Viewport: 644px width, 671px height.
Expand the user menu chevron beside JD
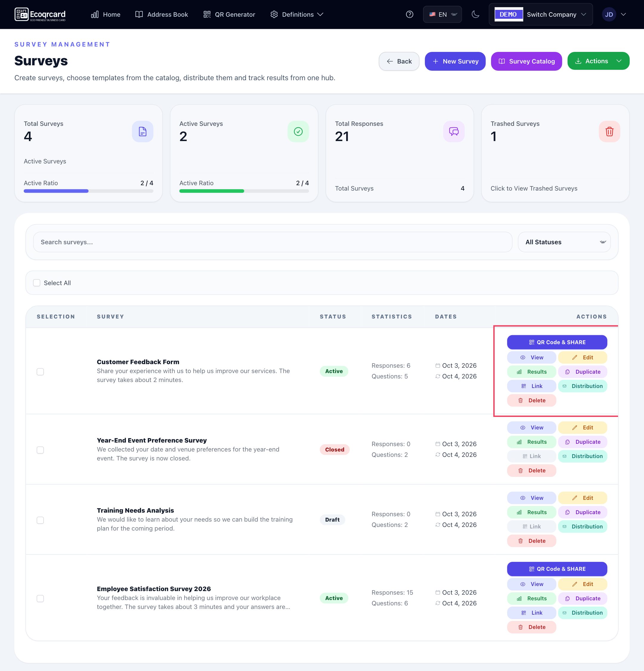click(x=623, y=14)
